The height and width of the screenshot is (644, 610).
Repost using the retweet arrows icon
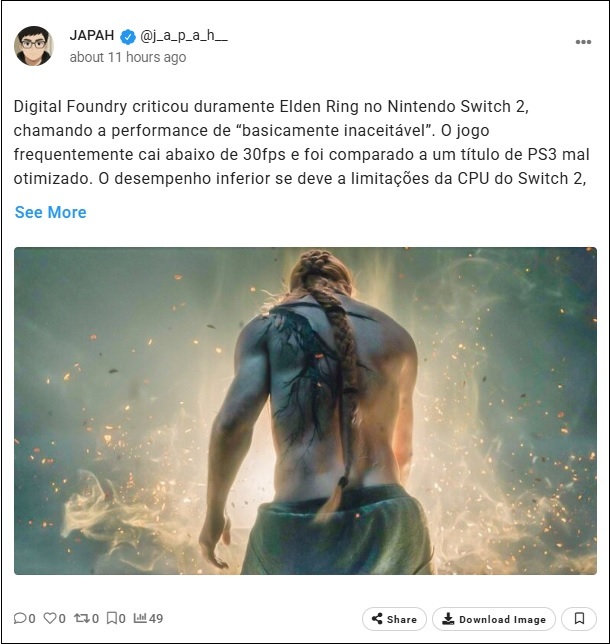coord(81,618)
